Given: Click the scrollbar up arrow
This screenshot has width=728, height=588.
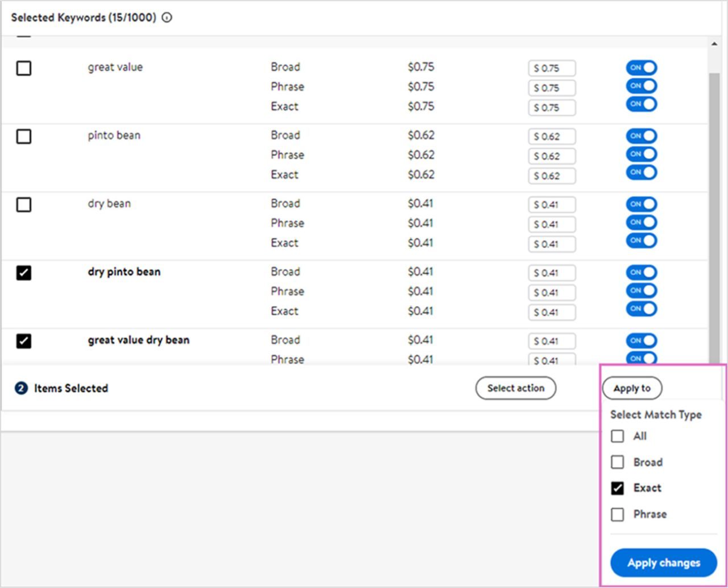Looking at the screenshot, I should (714, 44).
